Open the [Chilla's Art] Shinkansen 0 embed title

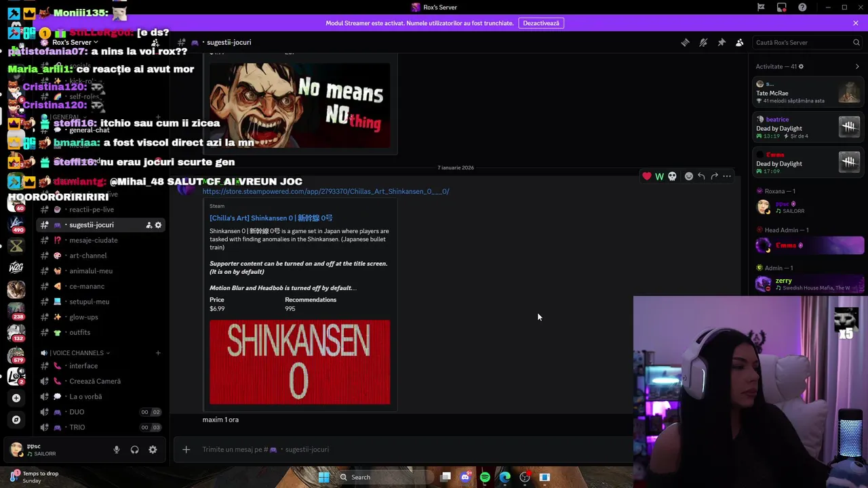[271, 218]
